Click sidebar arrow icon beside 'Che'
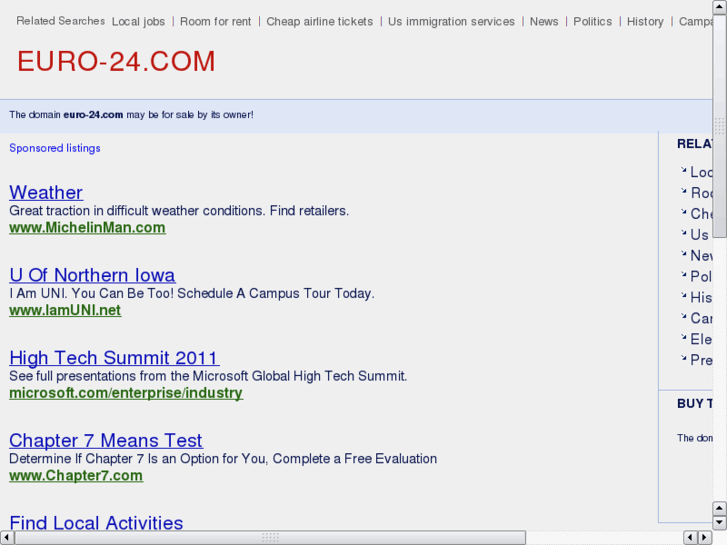Viewport: 727px width, 545px height. [683, 212]
